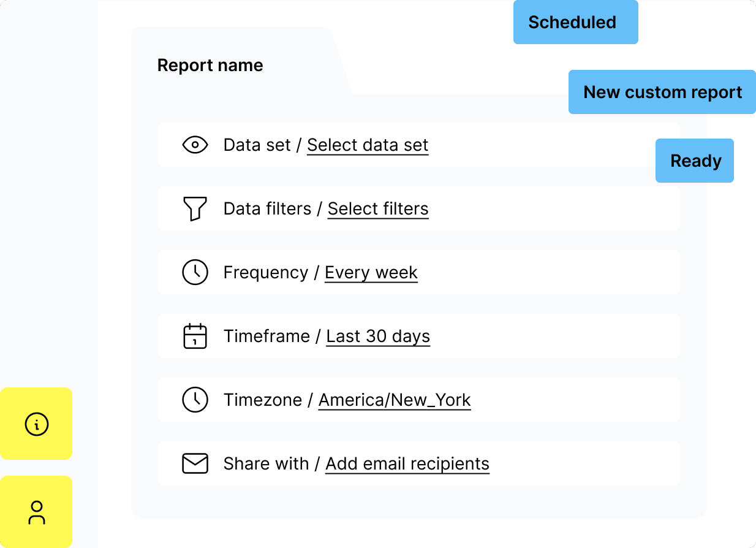Screen dimensions: 756x548
Task: Click the user profile icon at bottom left
Action: [36, 512]
